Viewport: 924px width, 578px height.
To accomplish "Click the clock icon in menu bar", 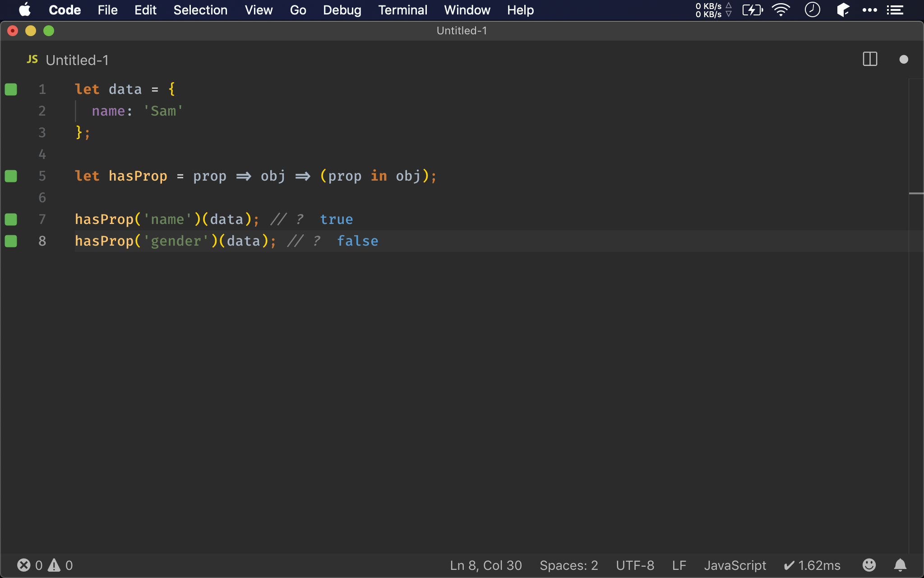I will (812, 9).
